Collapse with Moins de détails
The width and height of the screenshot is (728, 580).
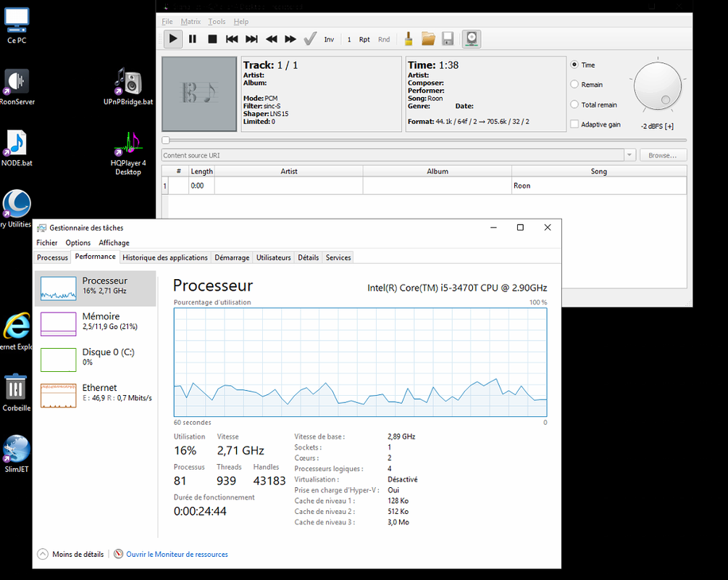[70, 554]
